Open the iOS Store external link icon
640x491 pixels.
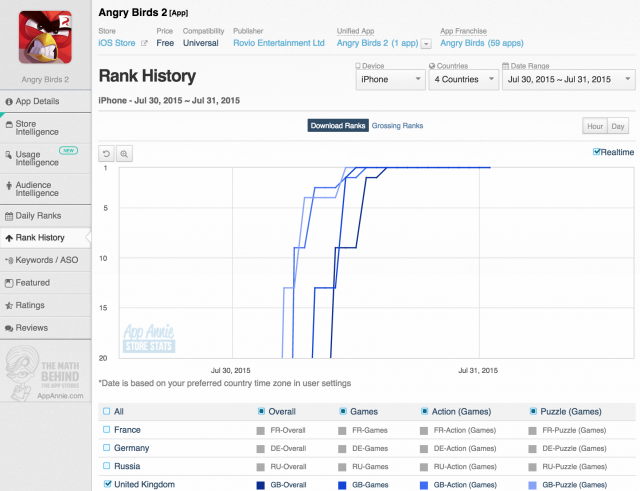(145, 44)
